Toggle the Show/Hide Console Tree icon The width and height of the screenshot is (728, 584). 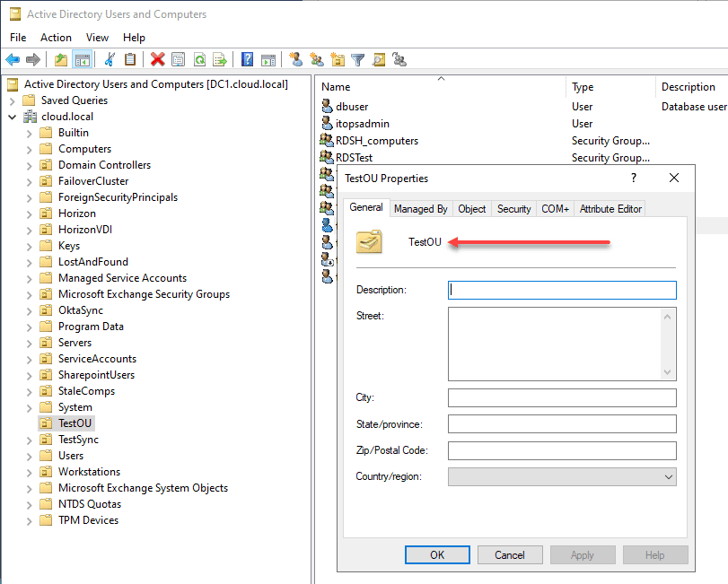point(83,59)
